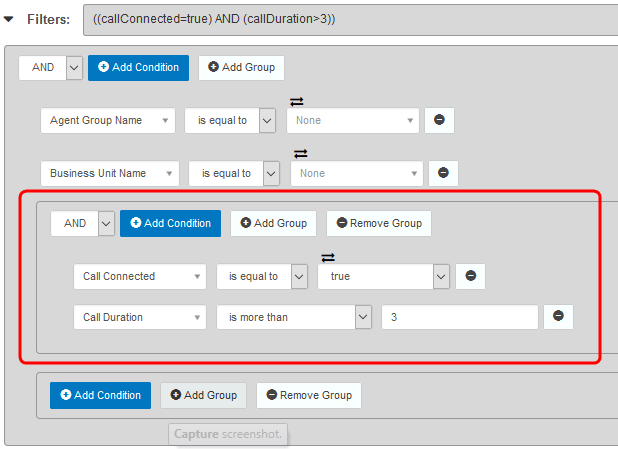
Task: Open the 'is more than' operator dropdown
Action: coord(363,317)
